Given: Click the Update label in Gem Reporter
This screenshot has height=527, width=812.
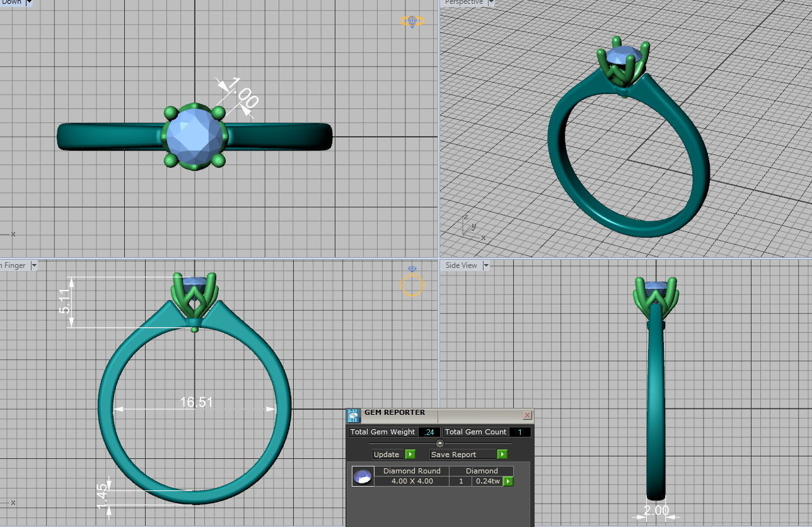Looking at the screenshot, I should click(386, 454).
